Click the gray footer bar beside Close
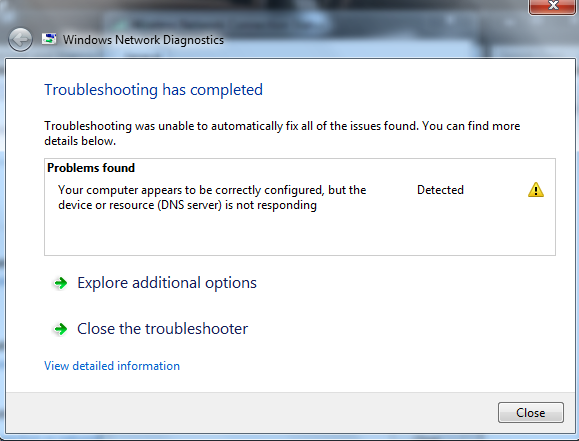Viewport: 579px width, 441px height. 251,413
